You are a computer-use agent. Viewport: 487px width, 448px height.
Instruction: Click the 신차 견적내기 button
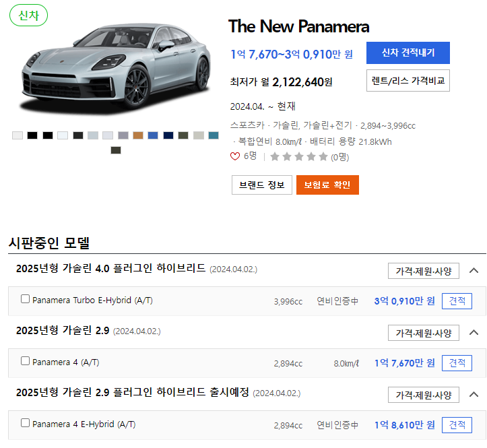point(408,53)
